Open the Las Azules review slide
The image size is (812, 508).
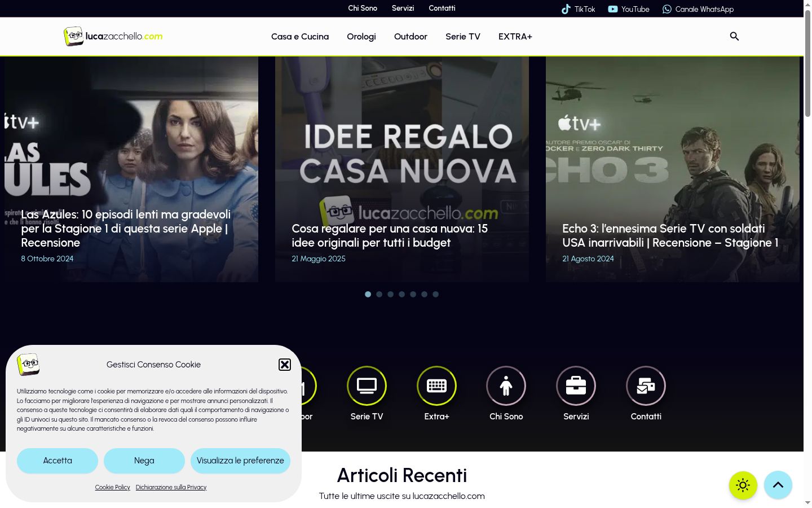(x=131, y=169)
